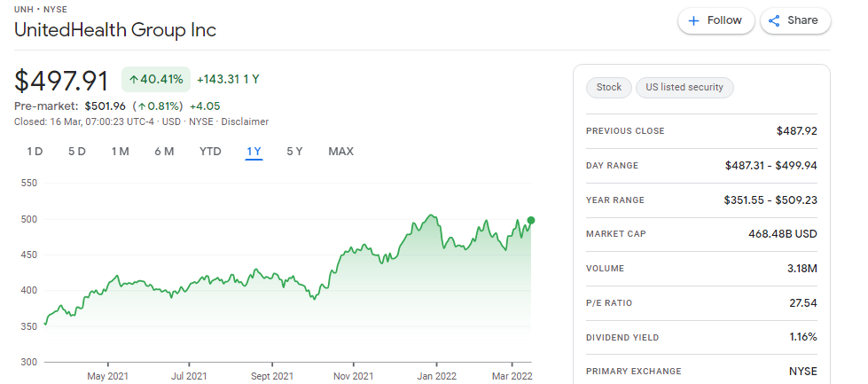Viewport: 868px width, 384px height.
Task: Click the 450 y-axis label
Action: (29, 255)
